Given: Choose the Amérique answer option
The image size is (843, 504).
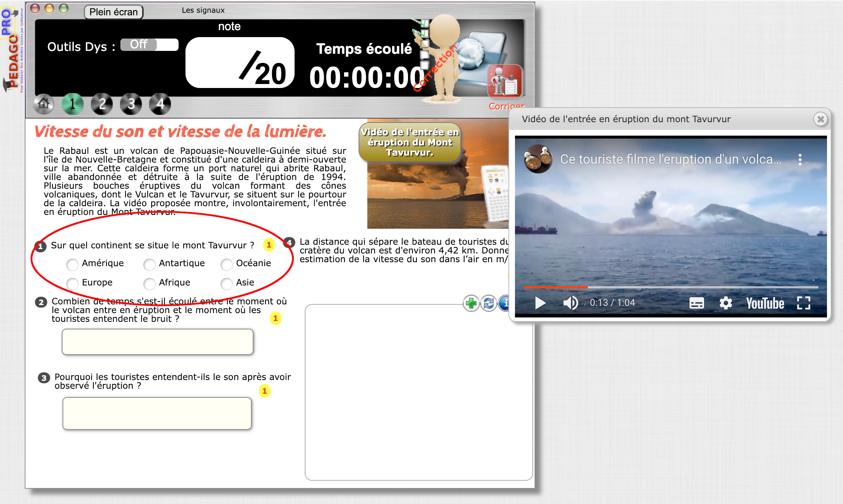Looking at the screenshot, I should pos(72,265).
